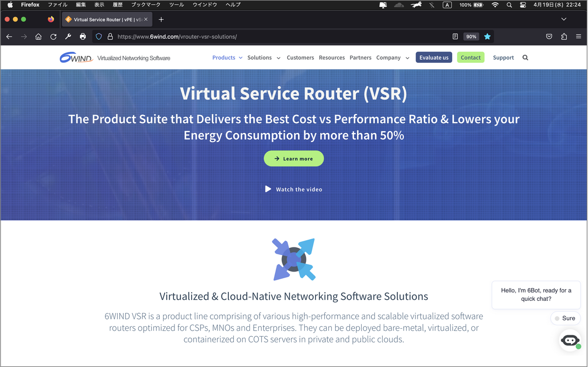Open the Extensions puzzle-piece icon
Image resolution: width=588 pixels, height=367 pixels.
pyautogui.click(x=564, y=36)
